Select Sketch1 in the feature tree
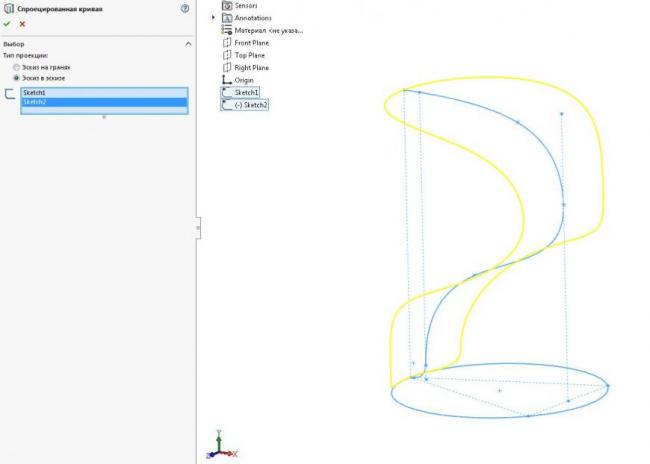Image resolution: width=650 pixels, height=464 pixels. (246, 92)
